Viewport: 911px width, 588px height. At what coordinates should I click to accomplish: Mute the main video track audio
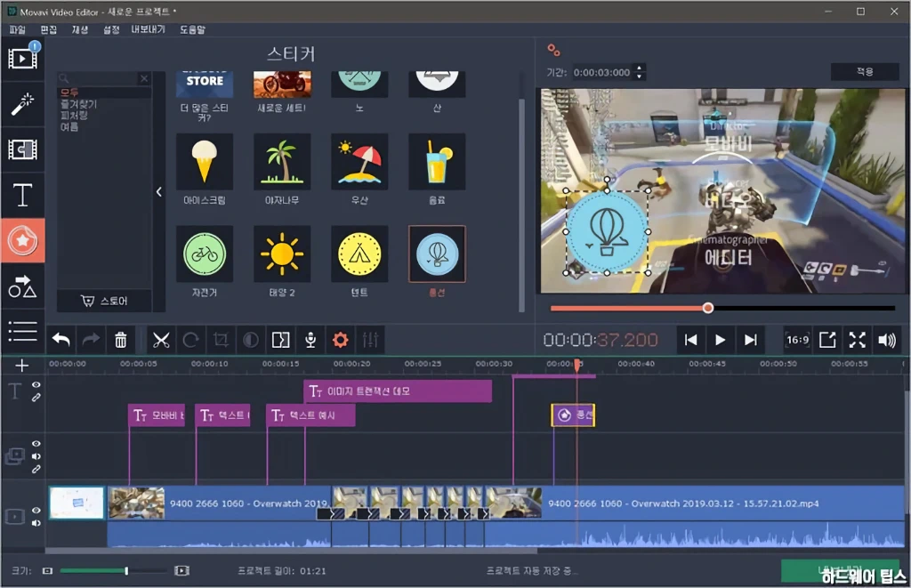tap(36, 523)
